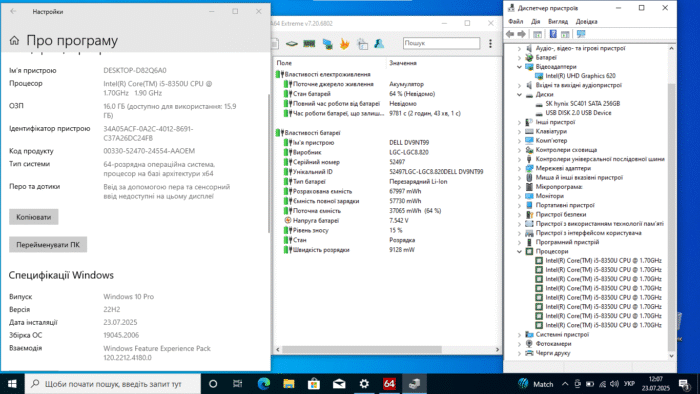
Task: Collapse the Диски tree node
Action: 519,95
